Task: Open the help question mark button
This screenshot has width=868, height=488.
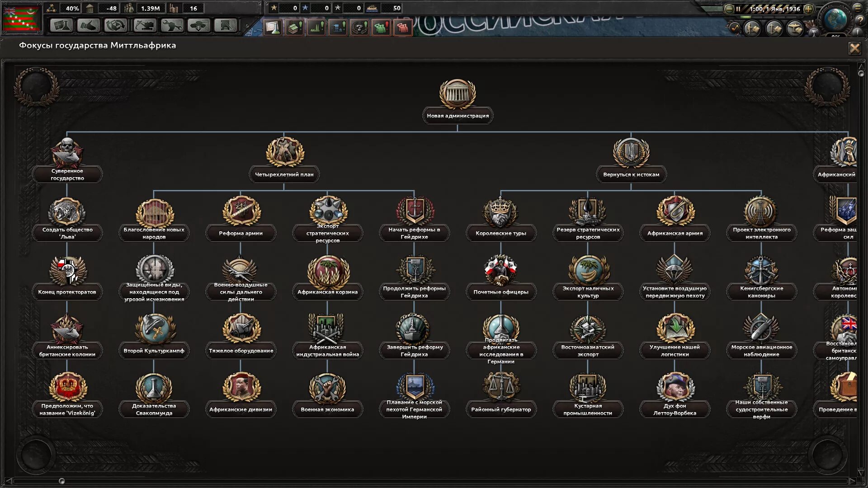Action: [x=859, y=20]
